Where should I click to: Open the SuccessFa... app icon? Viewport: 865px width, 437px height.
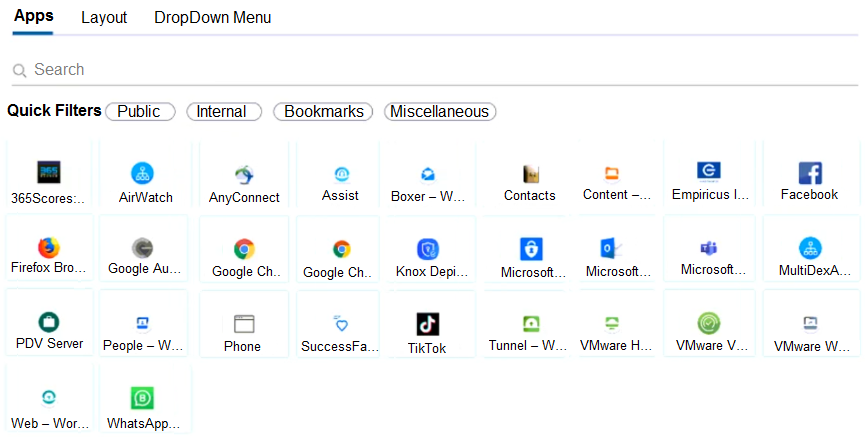coord(341,323)
